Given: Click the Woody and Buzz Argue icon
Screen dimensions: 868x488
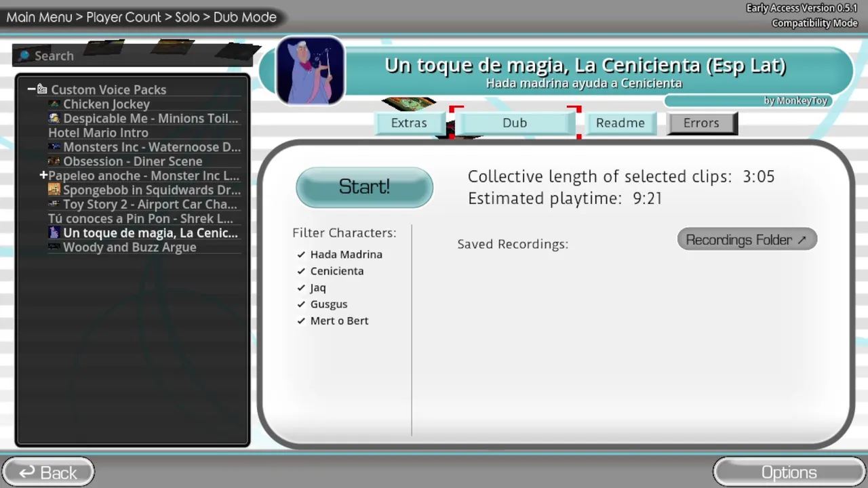Looking at the screenshot, I should pyautogui.click(x=54, y=247).
